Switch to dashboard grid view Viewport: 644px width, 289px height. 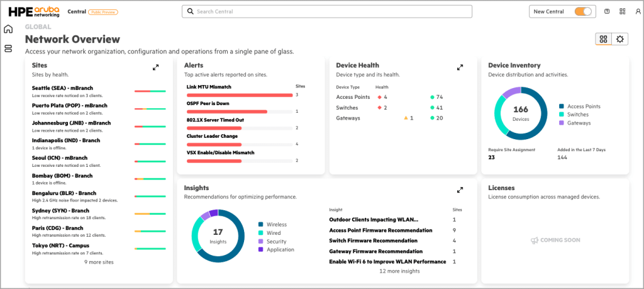point(603,39)
